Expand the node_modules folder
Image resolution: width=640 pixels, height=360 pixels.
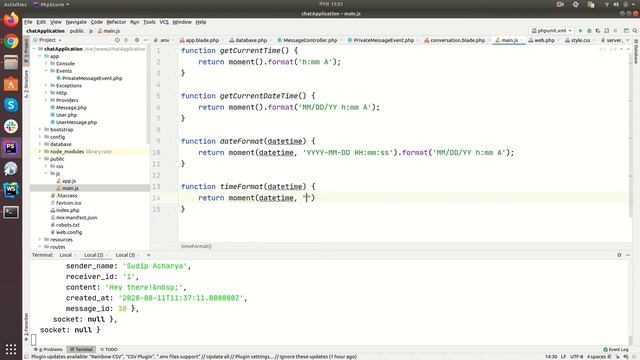point(40,151)
